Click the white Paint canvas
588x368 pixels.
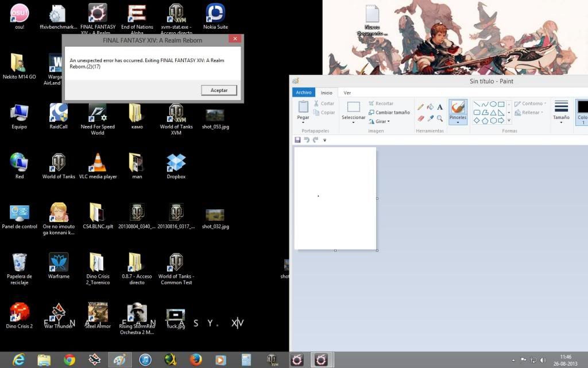pyautogui.click(x=335, y=198)
